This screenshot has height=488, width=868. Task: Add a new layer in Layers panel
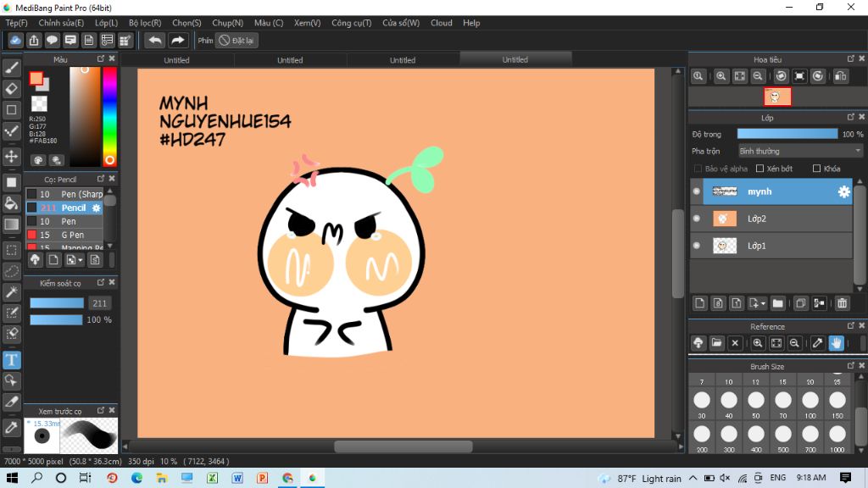coord(699,303)
